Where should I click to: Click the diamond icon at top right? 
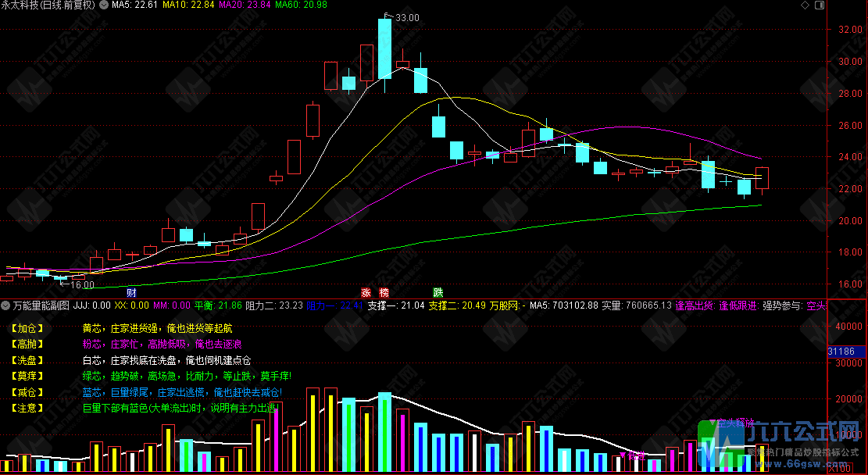[805, 5]
